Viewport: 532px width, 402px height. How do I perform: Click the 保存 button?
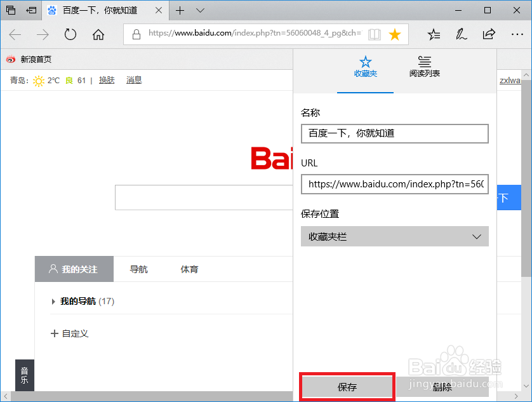pos(347,387)
